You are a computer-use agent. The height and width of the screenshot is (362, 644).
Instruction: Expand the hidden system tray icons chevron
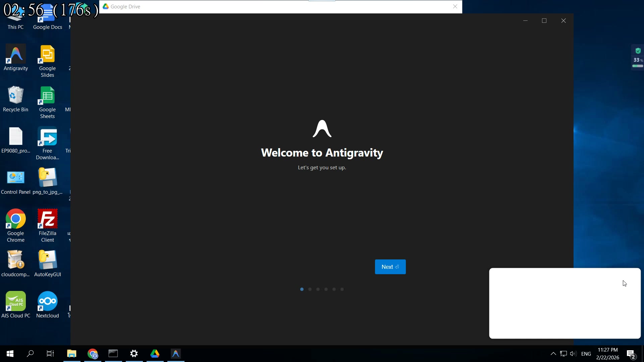[x=553, y=354]
